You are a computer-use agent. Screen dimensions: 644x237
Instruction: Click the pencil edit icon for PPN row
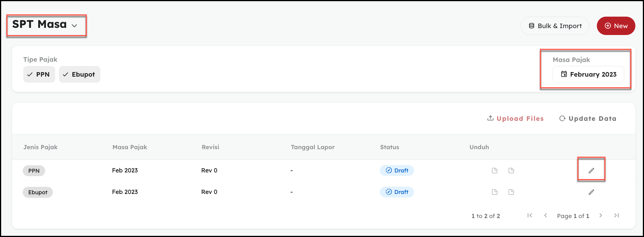(591, 171)
